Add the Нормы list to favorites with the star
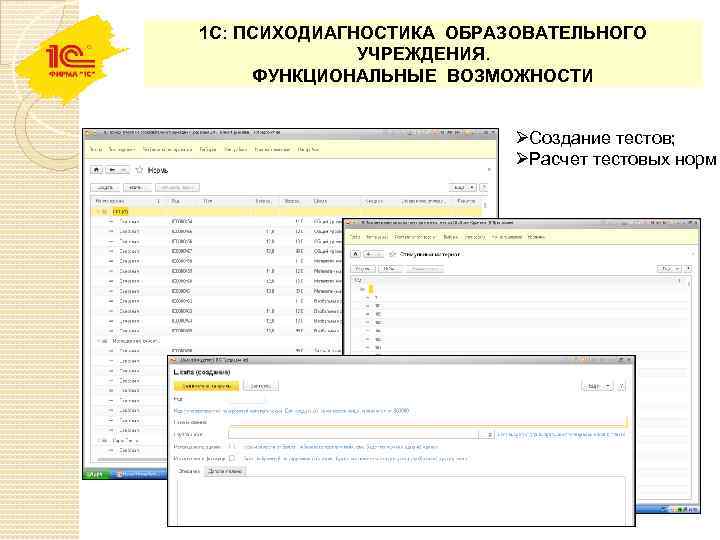Image resolution: width=720 pixels, height=540 pixels. point(139,170)
